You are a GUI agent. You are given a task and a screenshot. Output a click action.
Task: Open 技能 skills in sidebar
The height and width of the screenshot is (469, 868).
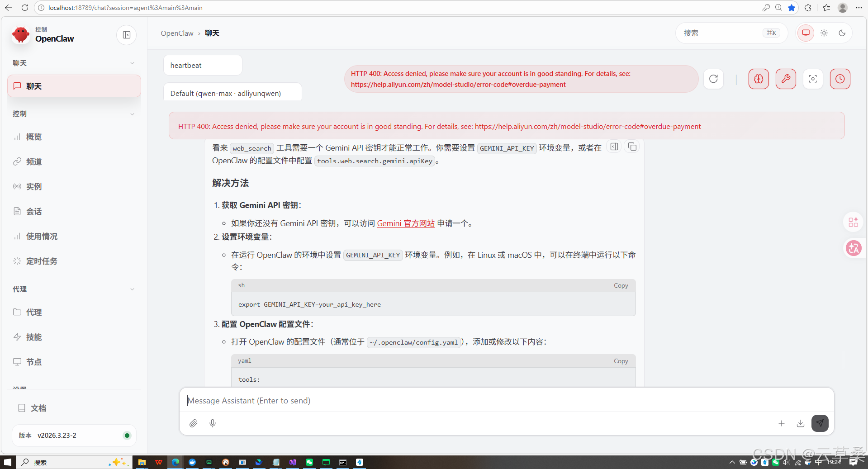pos(74,337)
